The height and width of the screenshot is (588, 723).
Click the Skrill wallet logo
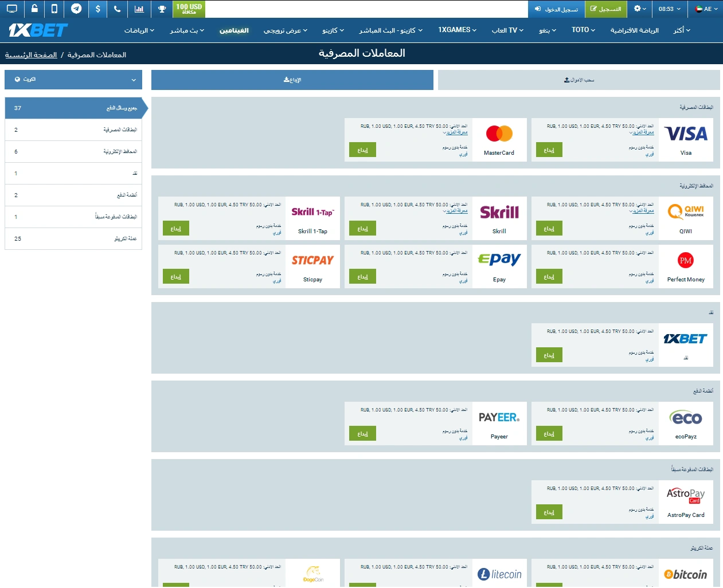(499, 212)
